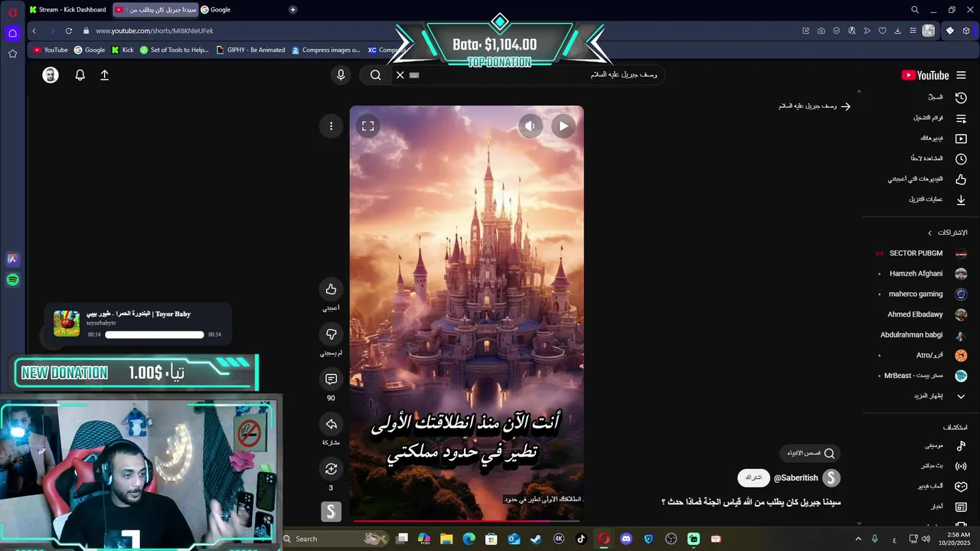Click the Short's red progress bar
This screenshot has width=980, height=551.
pos(466,520)
